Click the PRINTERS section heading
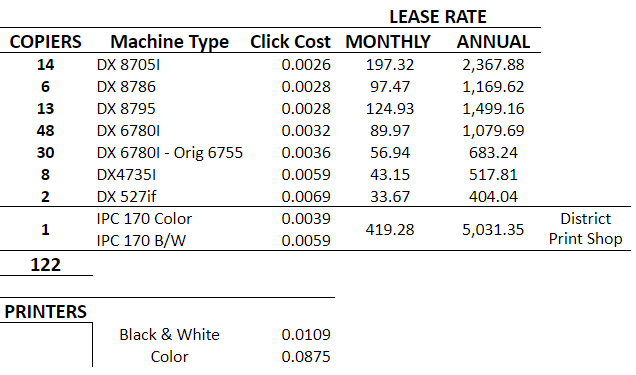The width and height of the screenshot is (636, 375). tap(45, 312)
